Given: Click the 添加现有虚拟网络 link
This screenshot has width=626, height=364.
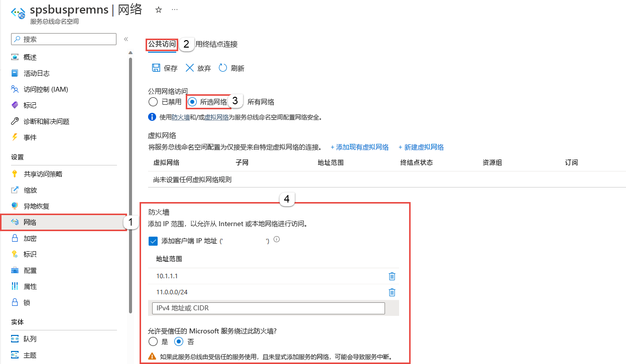Looking at the screenshot, I should pyautogui.click(x=359, y=147).
